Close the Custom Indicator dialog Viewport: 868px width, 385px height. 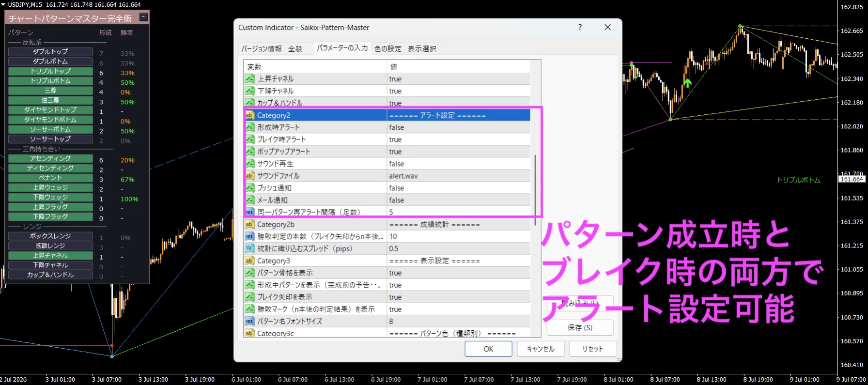607,27
